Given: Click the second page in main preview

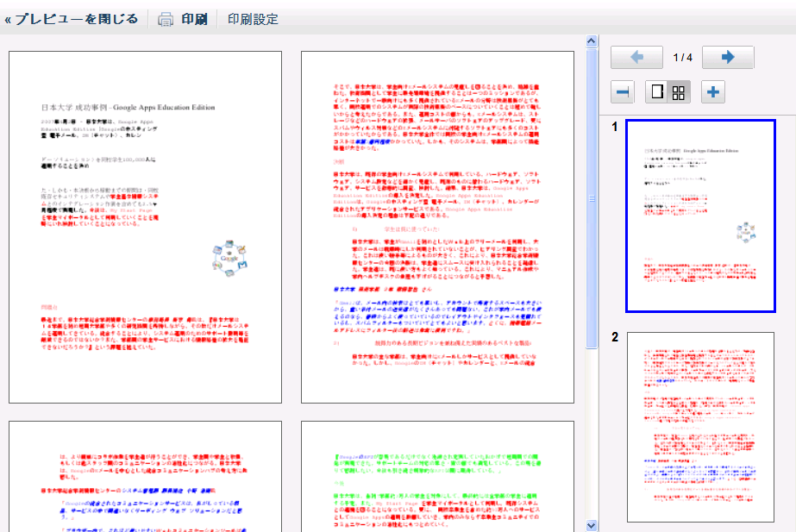Looking at the screenshot, I should pyautogui.click(x=437, y=227).
